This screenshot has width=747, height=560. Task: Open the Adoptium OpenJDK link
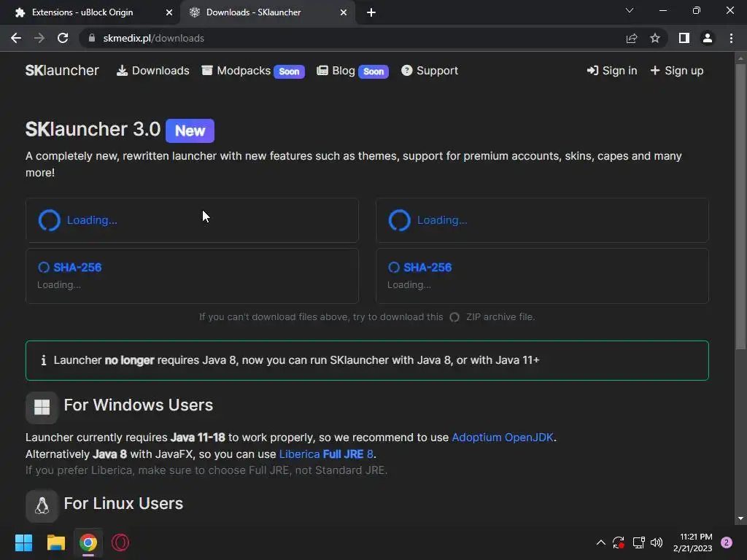503,437
